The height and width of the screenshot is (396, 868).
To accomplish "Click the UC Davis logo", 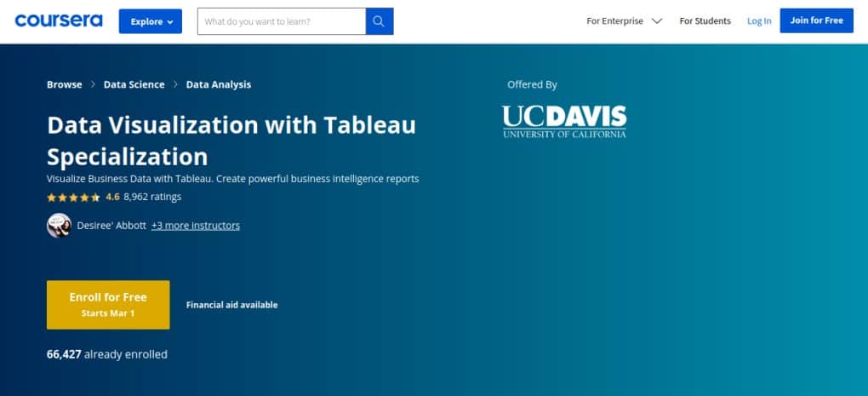I will click(564, 121).
